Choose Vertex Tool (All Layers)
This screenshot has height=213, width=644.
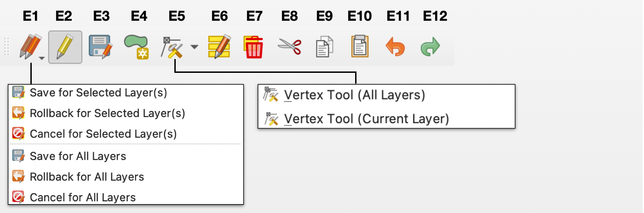pos(354,95)
